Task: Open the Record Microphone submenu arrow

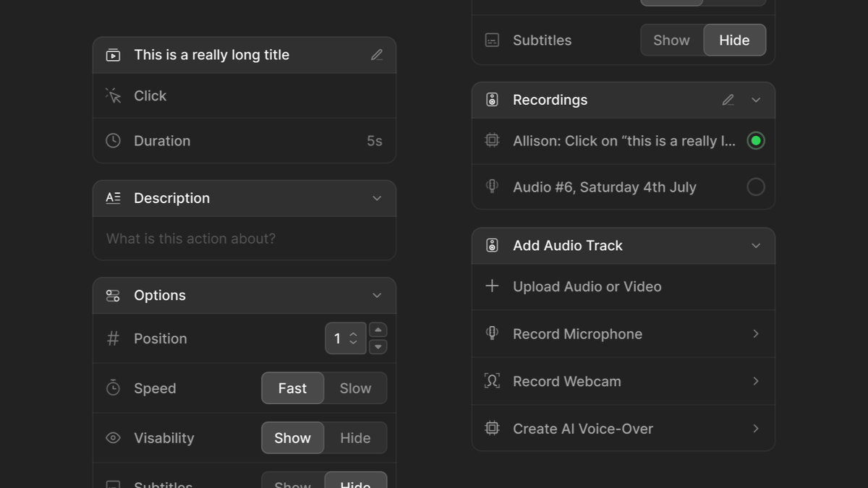Action: click(756, 333)
